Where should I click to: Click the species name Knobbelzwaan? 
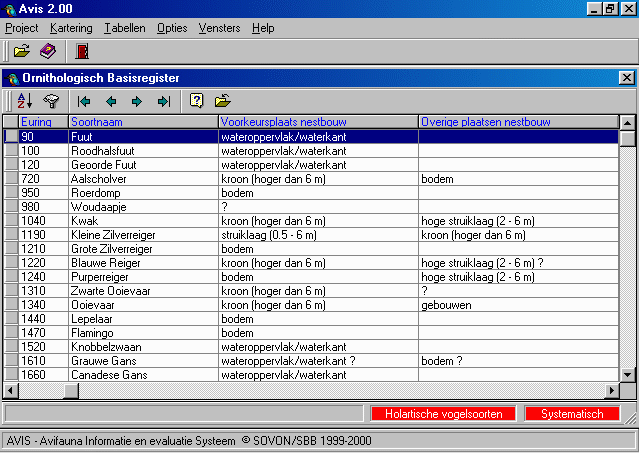106,347
